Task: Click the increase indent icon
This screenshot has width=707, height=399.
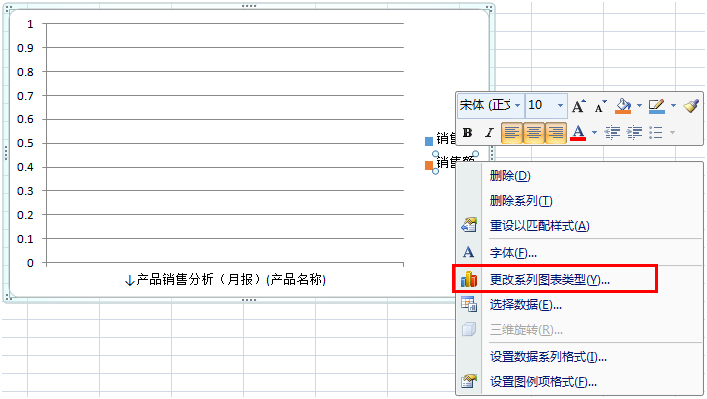Action: pos(634,133)
